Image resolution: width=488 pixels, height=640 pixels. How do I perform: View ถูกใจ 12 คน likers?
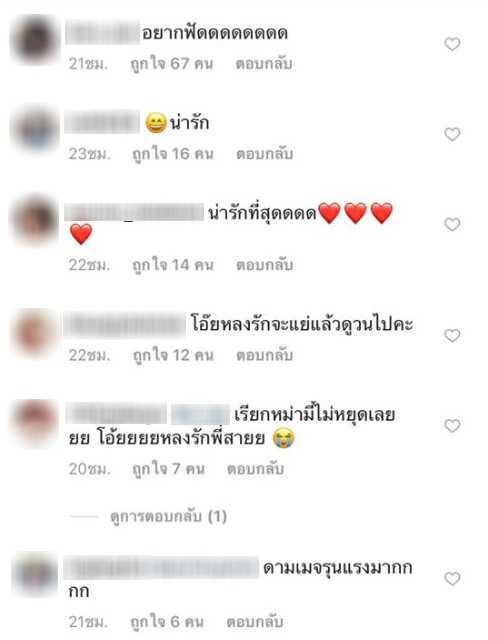[173, 356]
